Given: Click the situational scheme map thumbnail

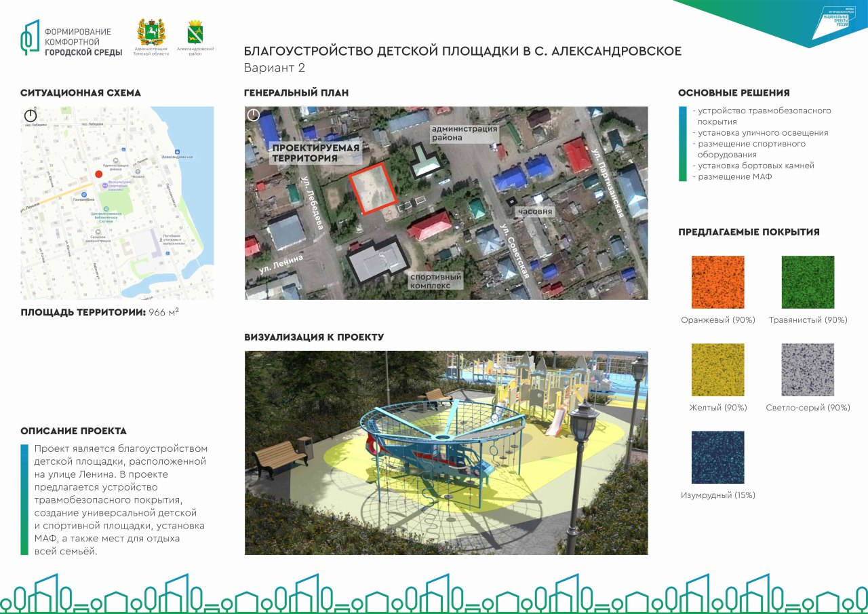Looking at the screenshot, I should click(x=117, y=203).
